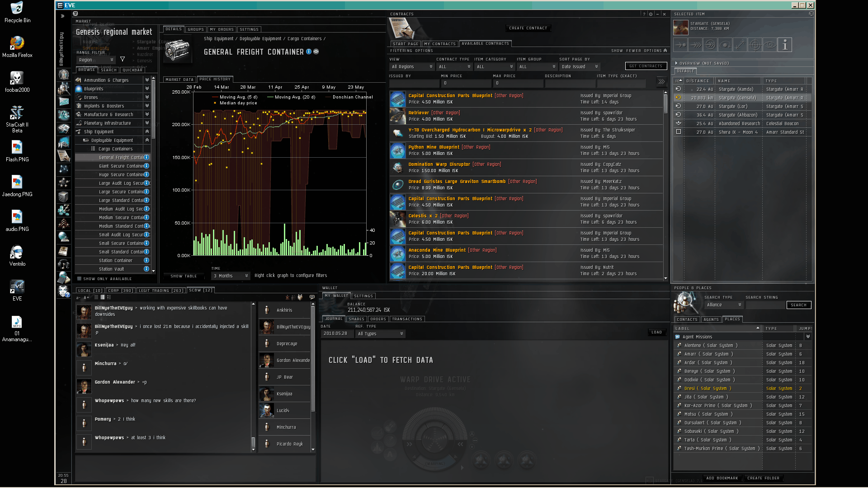The height and width of the screenshot is (488, 868).
Task: Open contracts View All Regions dropdown
Action: pyautogui.click(x=411, y=66)
